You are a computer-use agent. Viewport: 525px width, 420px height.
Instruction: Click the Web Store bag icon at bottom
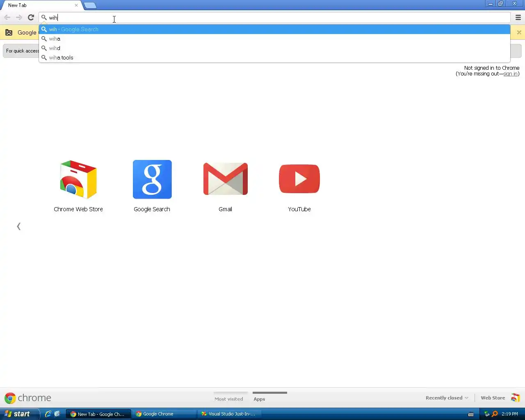515,398
